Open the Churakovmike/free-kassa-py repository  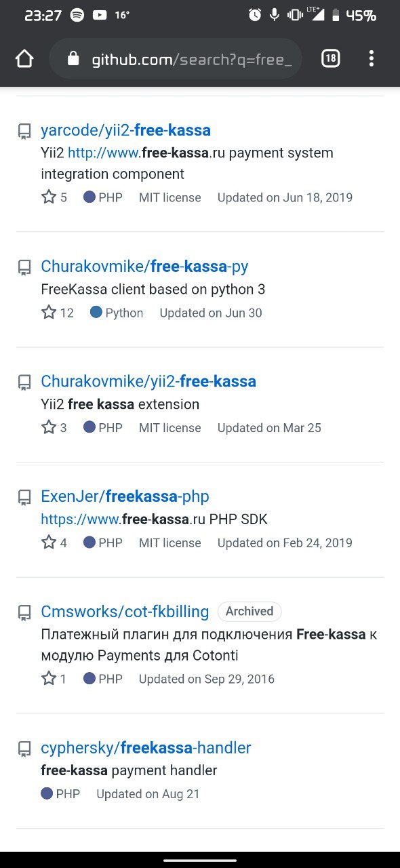(x=144, y=267)
